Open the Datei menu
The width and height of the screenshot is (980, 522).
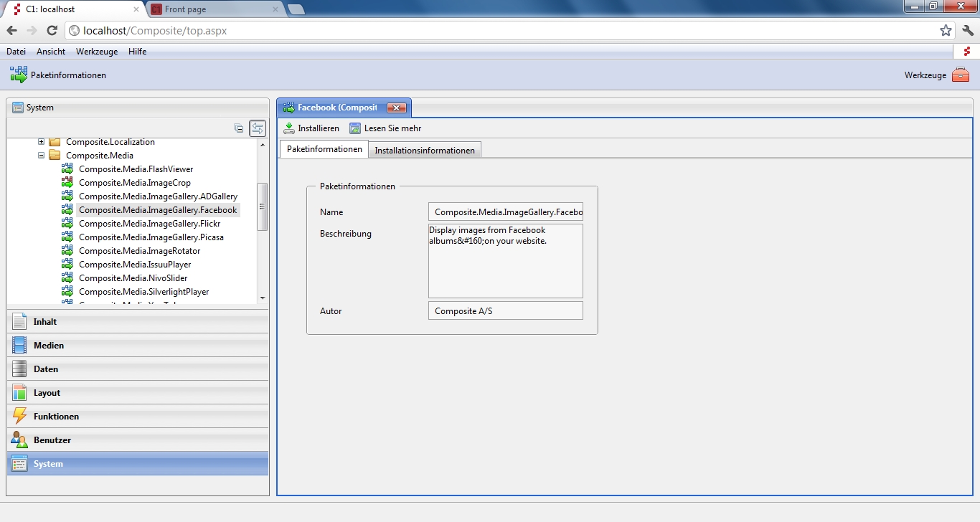(x=16, y=52)
